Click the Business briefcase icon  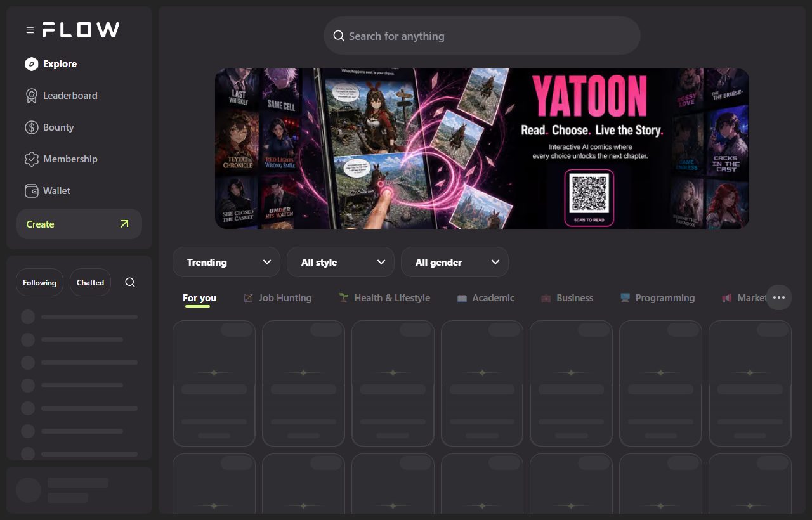click(546, 298)
